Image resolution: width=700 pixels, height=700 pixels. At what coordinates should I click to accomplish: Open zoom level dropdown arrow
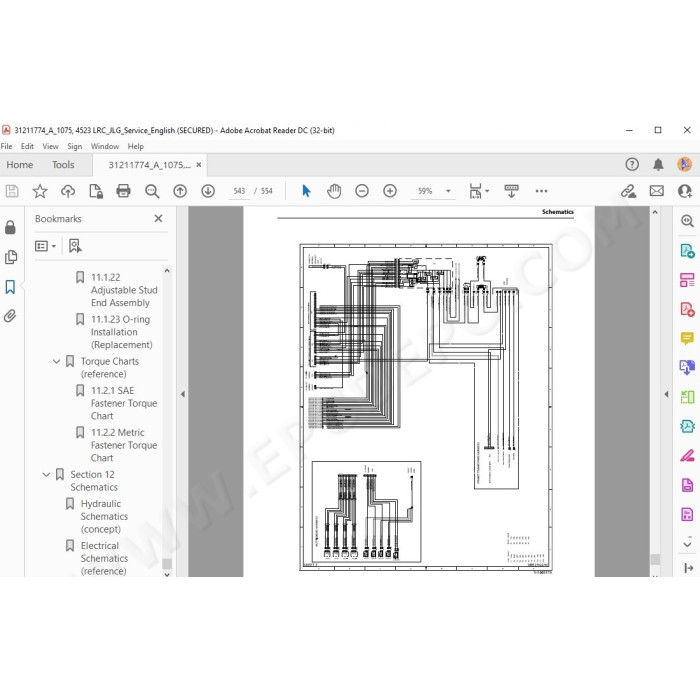(448, 191)
